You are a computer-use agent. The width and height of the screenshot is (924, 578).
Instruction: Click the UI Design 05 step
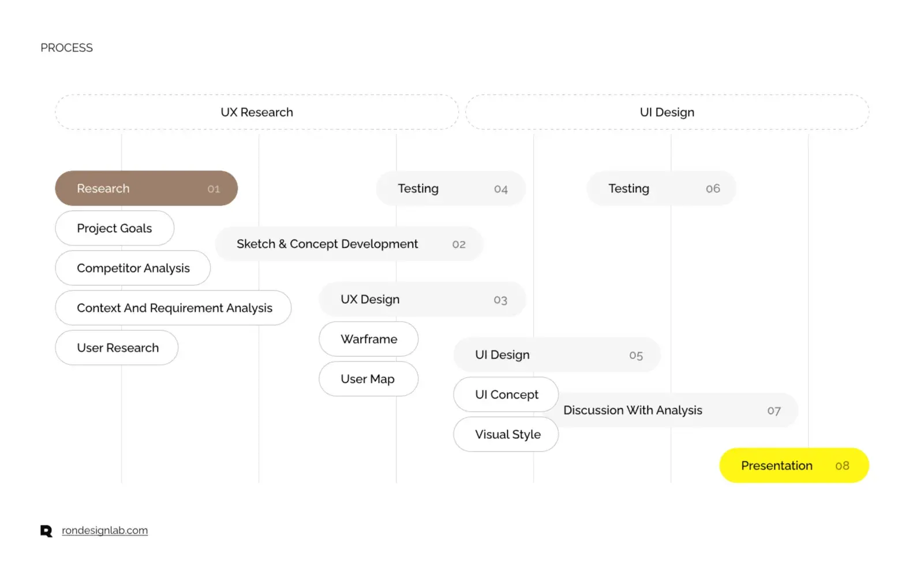click(x=557, y=355)
